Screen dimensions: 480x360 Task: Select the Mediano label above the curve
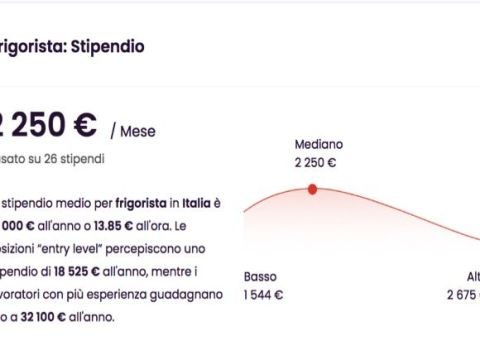click(319, 144)
